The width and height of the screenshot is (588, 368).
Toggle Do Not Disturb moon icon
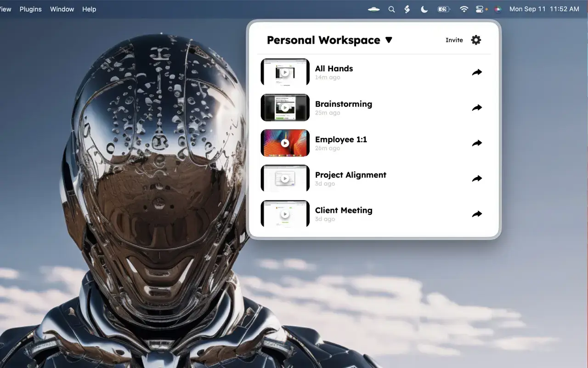click(x=424, y=9)
